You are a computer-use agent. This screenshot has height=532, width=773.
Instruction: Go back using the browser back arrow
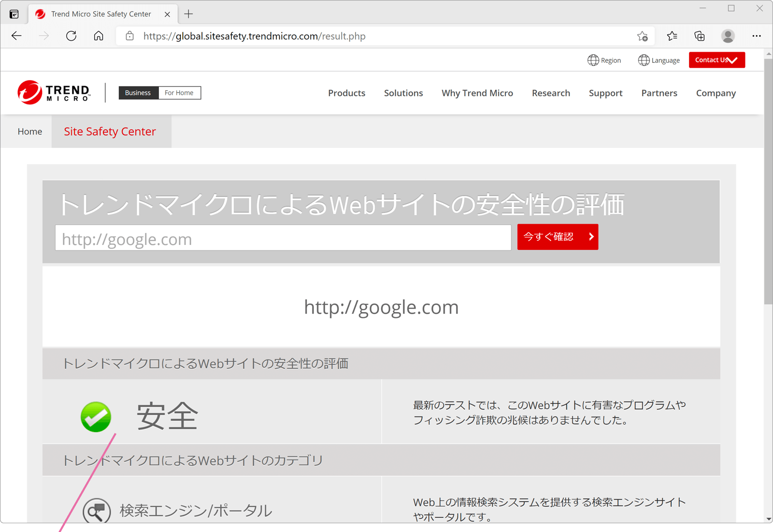click(16, 36)
